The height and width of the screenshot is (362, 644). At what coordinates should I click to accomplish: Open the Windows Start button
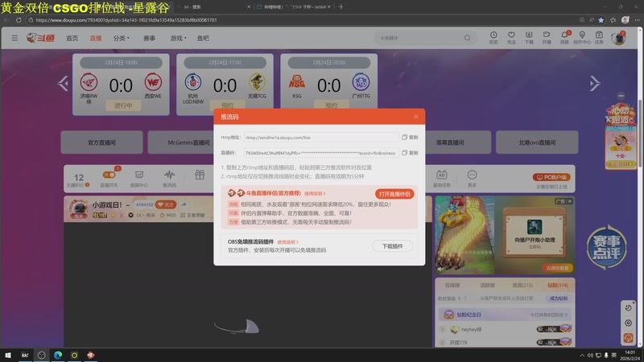pyautogui.click(x=8, y=355)
